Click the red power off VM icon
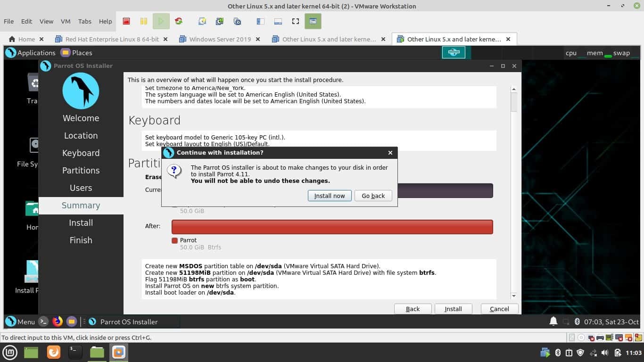This screenshot has width=644, height=362. tap(126, 21)
